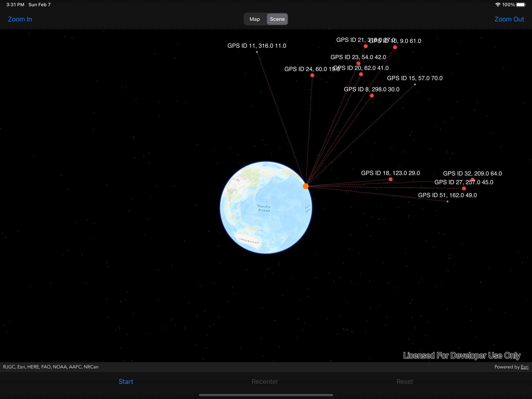Select the orange ground station marker
This screenshot has height=399, width=532.
pyautogui.click(x=306, y=186)
